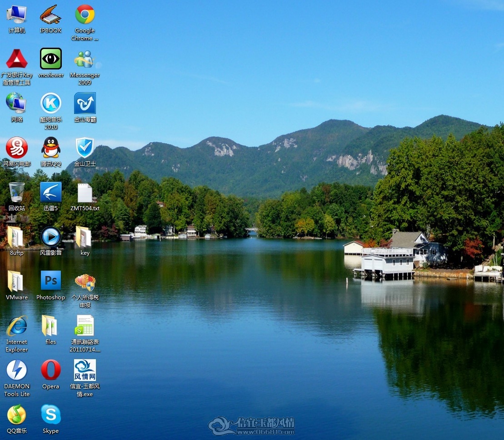Click the 风雷影音 player icon
The height and width of the screenshot is (440, 504).
coord(51,237)
